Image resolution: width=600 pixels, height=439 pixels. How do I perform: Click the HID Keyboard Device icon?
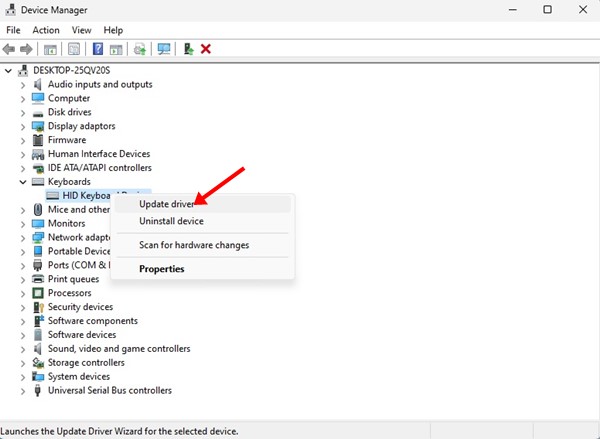click(x=52, y=196)
